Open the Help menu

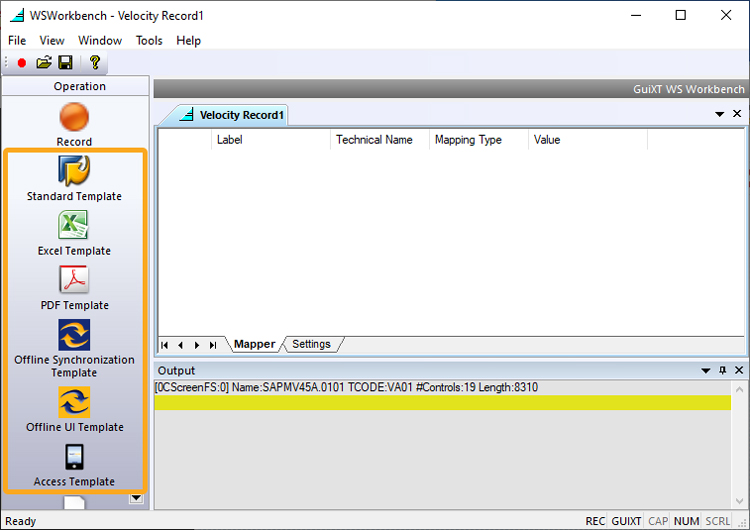(x=188, y=41)
